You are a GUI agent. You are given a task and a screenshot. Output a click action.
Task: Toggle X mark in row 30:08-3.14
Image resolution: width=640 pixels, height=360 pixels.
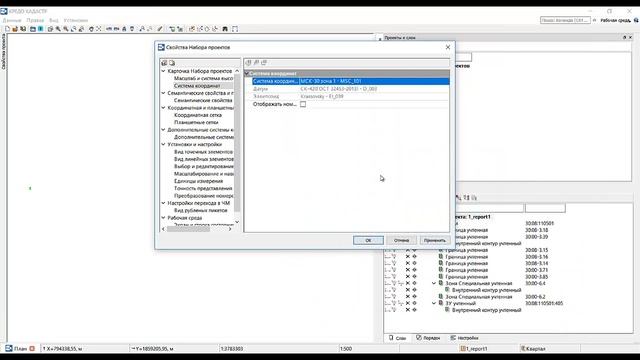pos(407,263)
